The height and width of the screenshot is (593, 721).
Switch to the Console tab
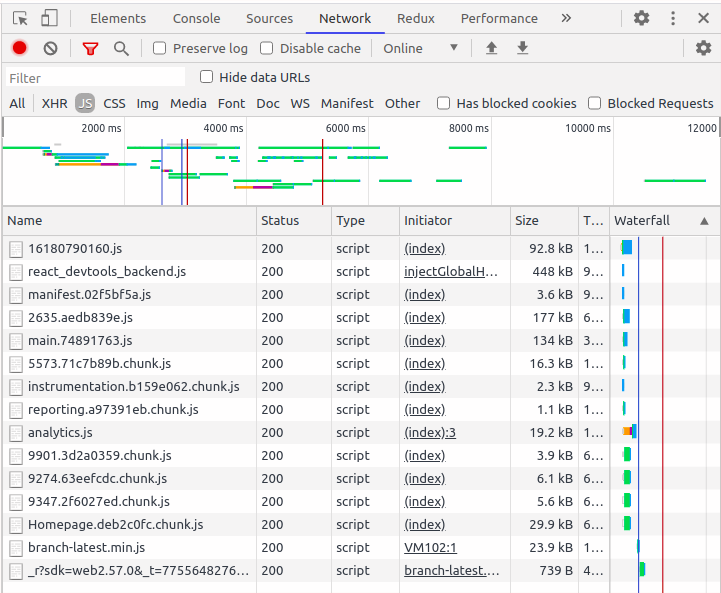pyautogui.click(x=196, y=18)
